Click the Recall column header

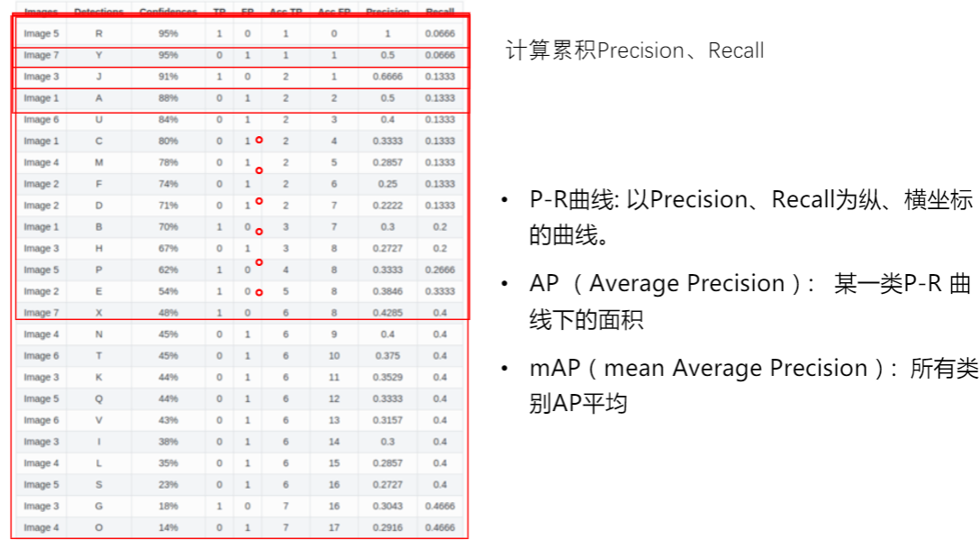(x=440, y=12)
